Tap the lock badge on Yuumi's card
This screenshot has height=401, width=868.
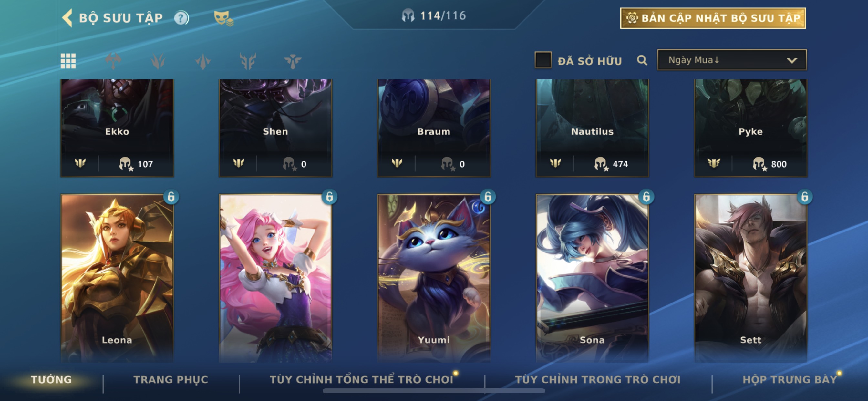488,197
